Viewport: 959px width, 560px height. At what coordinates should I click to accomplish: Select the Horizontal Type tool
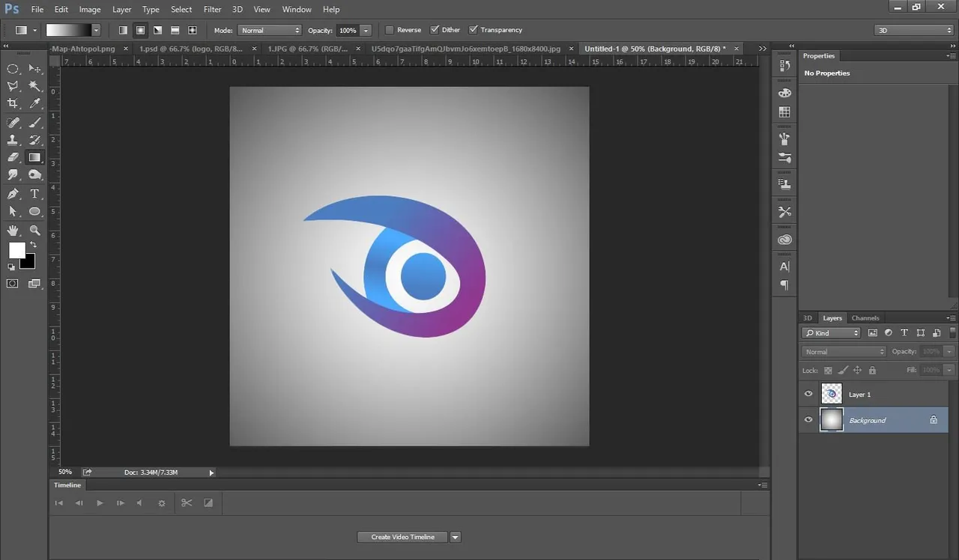coord(34,194)
